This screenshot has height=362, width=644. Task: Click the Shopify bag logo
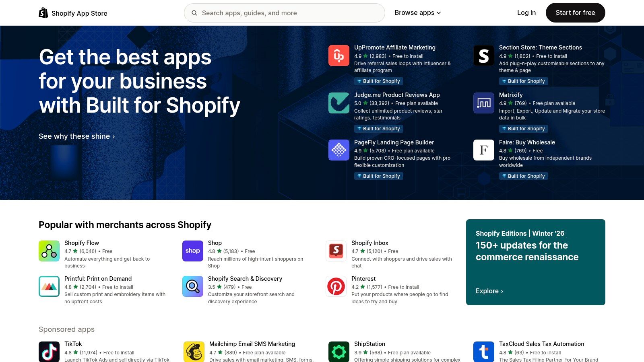pyautogui.click(x=43, y=12)
